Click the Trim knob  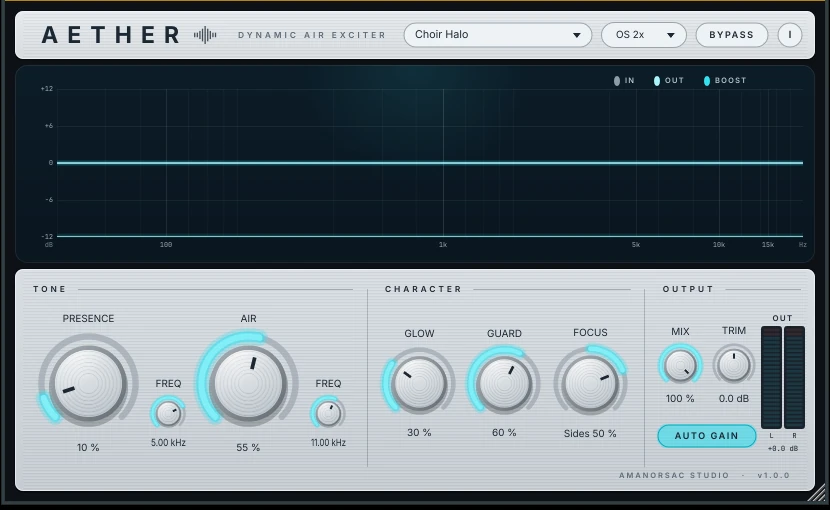click(734, 364)
